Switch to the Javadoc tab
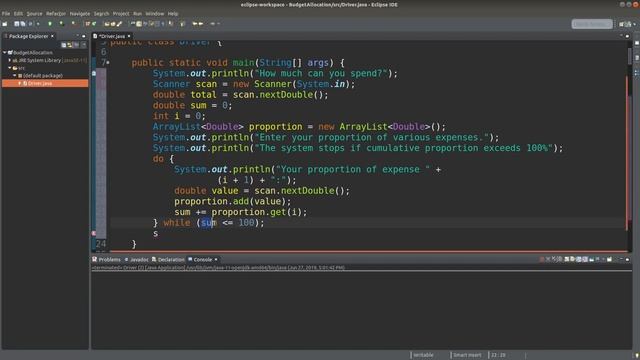Screen dimensions: 640x360 point(136,260)
